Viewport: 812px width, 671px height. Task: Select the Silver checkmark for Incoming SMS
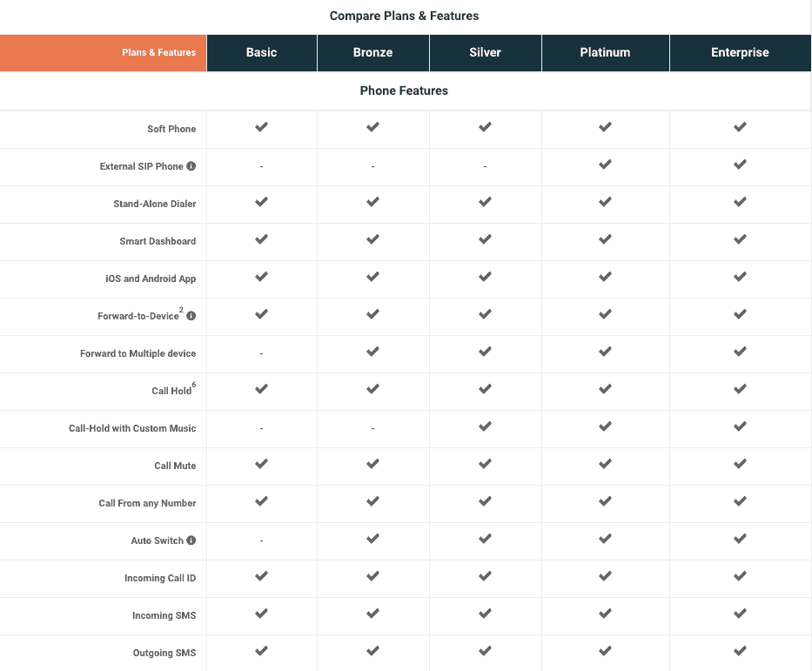pos(485,613)
